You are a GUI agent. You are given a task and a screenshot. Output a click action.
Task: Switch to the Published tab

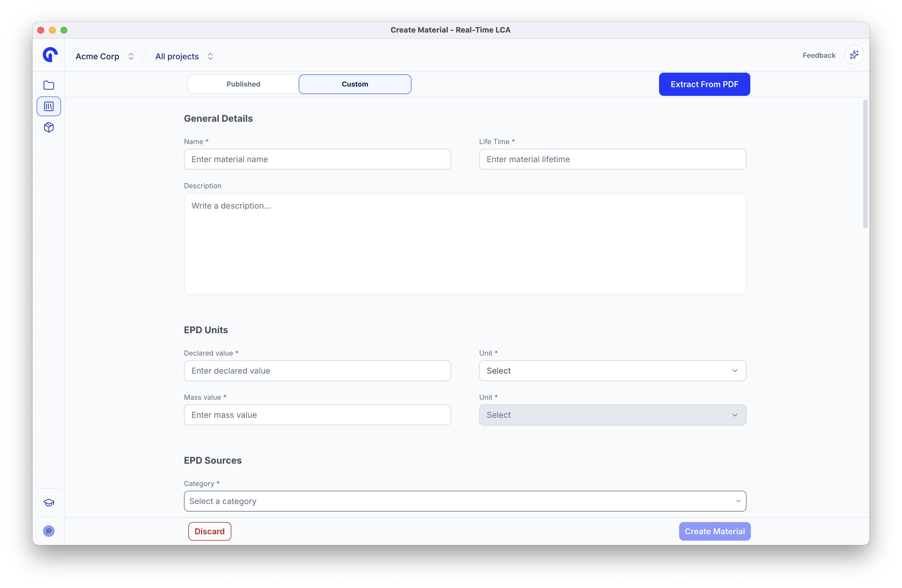coord(243,84)
